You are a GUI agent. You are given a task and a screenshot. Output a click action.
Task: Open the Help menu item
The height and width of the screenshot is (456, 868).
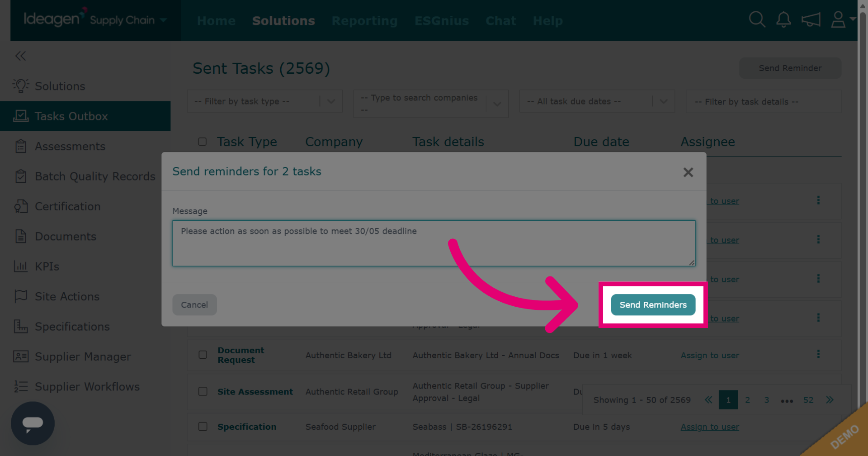tap(548, 21)
